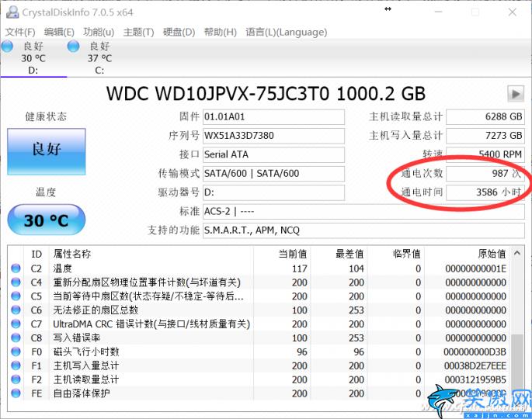This screenshot has height=419, width=532.
Task: Click status dot of C6 row
Action: [16, 310]
